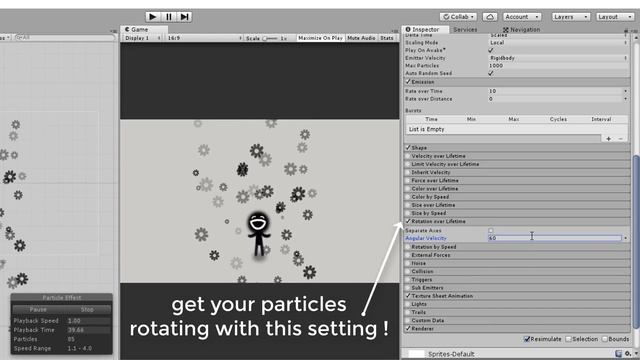Enable Color by Speed module

(x=408, y=197)
